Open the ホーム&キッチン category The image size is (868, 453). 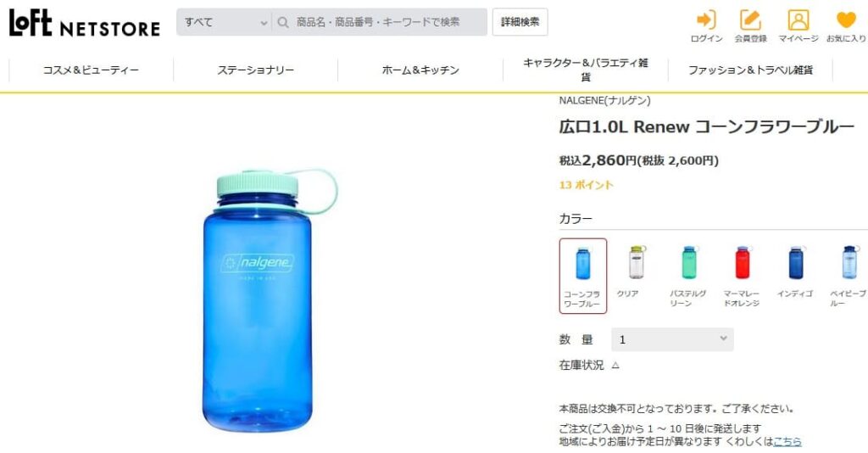click(420, 70)
